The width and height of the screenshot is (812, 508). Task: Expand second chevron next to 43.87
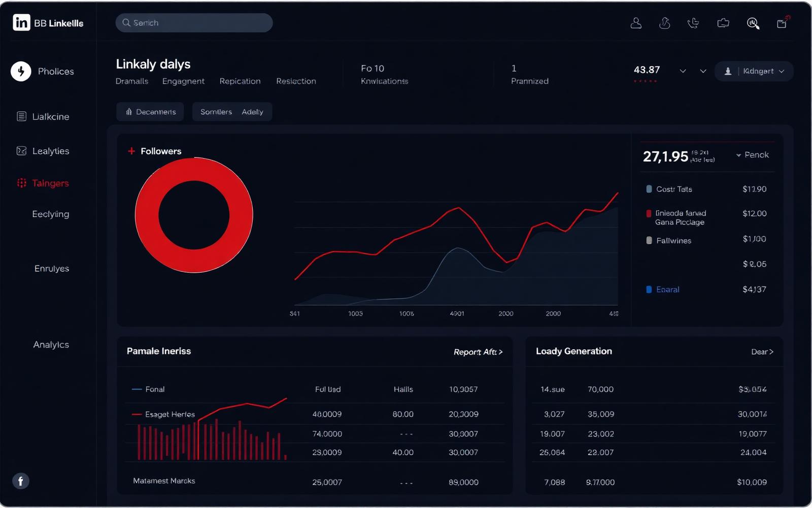click(x=703, y=71)
